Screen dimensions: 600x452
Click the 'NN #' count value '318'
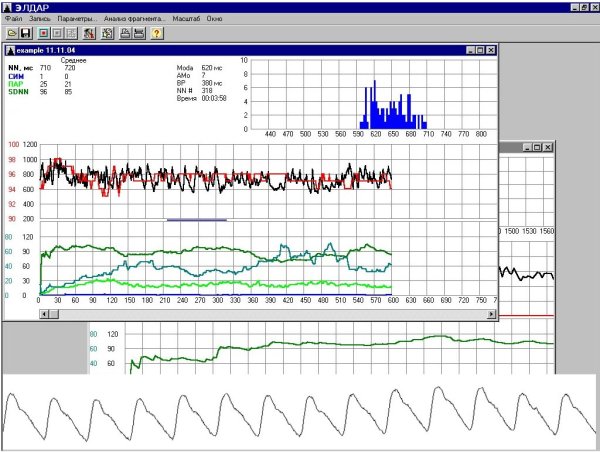click(x=207, y=91)
